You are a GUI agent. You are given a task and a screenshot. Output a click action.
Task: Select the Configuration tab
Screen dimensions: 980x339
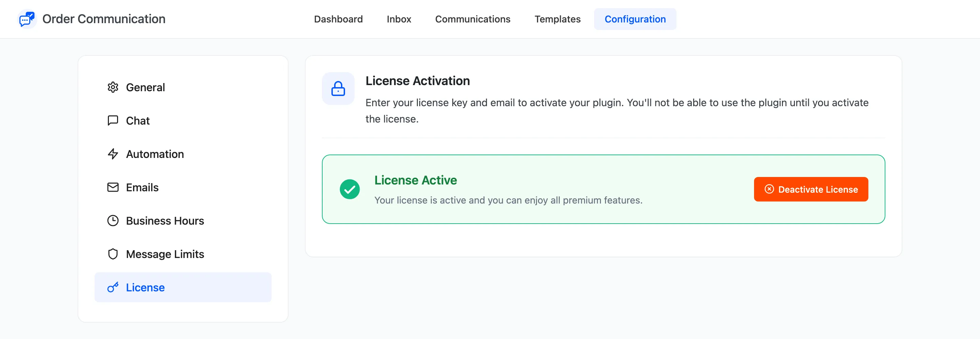[635, 19]
